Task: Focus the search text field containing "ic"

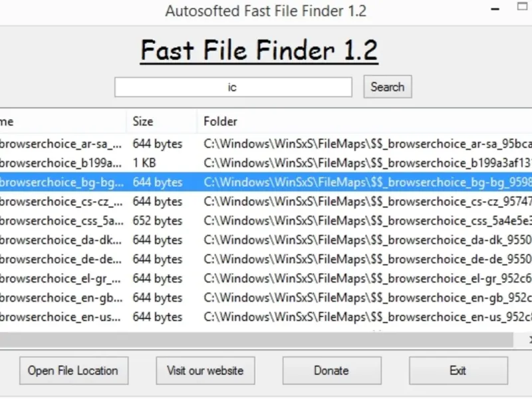Action: (x=233, y=87)
